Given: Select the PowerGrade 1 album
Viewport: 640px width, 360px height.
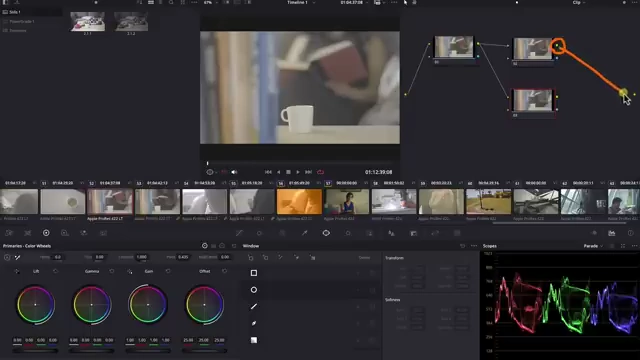Looking at the screenshot, I should click(x=22, y=21).
